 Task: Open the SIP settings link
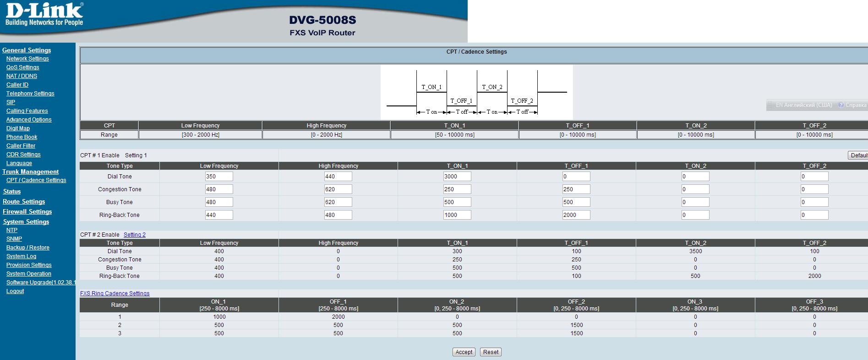(x=11, y=102)
